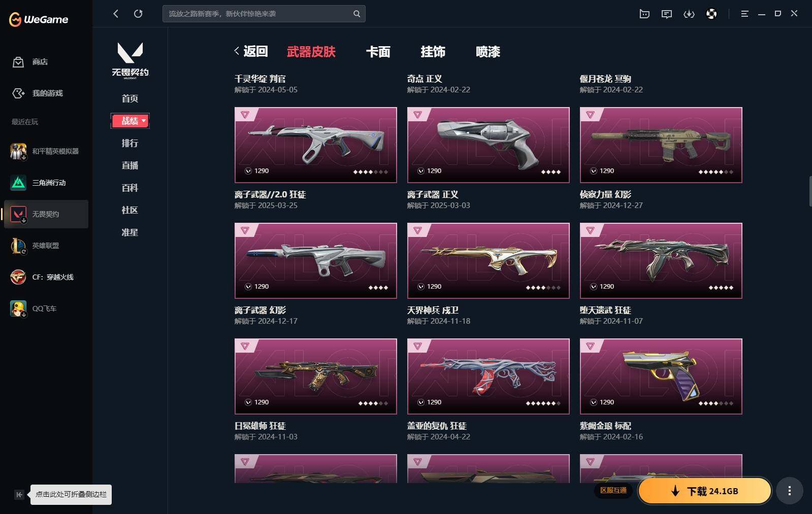Switch to the 卡面 tab
This screenshot has height=514, width=812.
click(378, 52)
